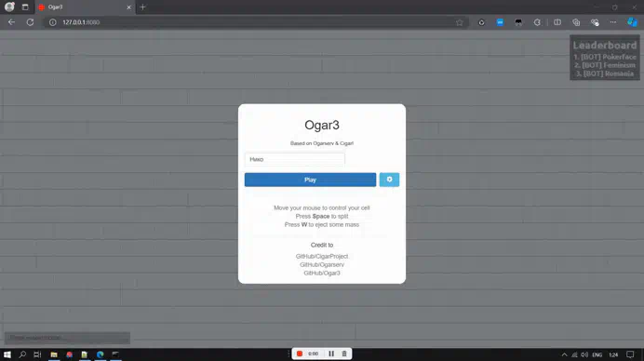Image resolution: width=644 pixels, height=361 pixels.
Task: Open the browser three-dots menu
Action: 612,22
